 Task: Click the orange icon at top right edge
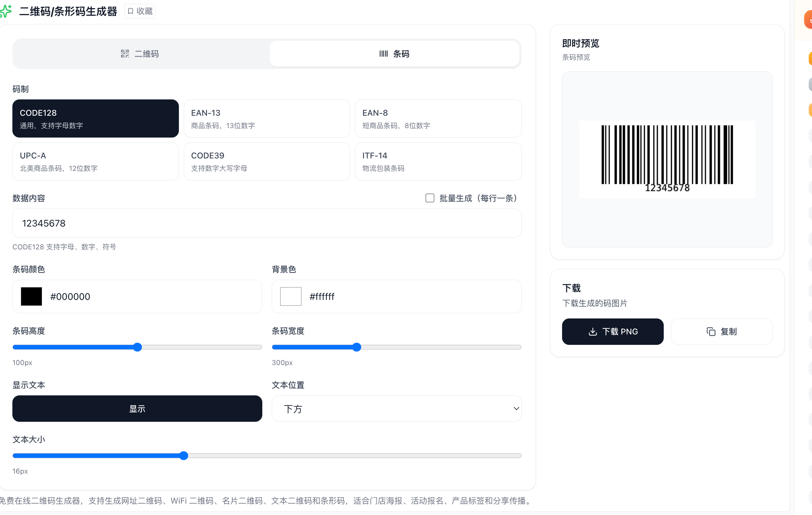click(808, 20)
